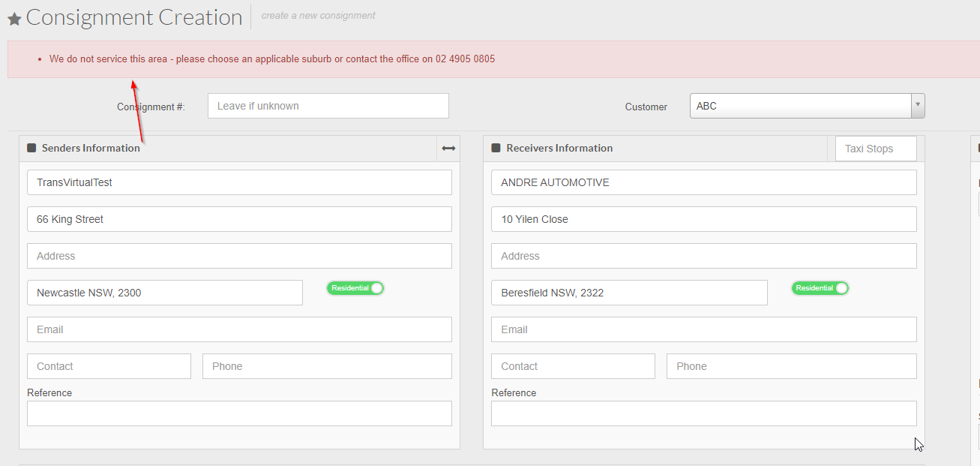The width and height of the screenshot is (980, 466).
Task: Click the Consignment #: label
Action: [151, 107]
